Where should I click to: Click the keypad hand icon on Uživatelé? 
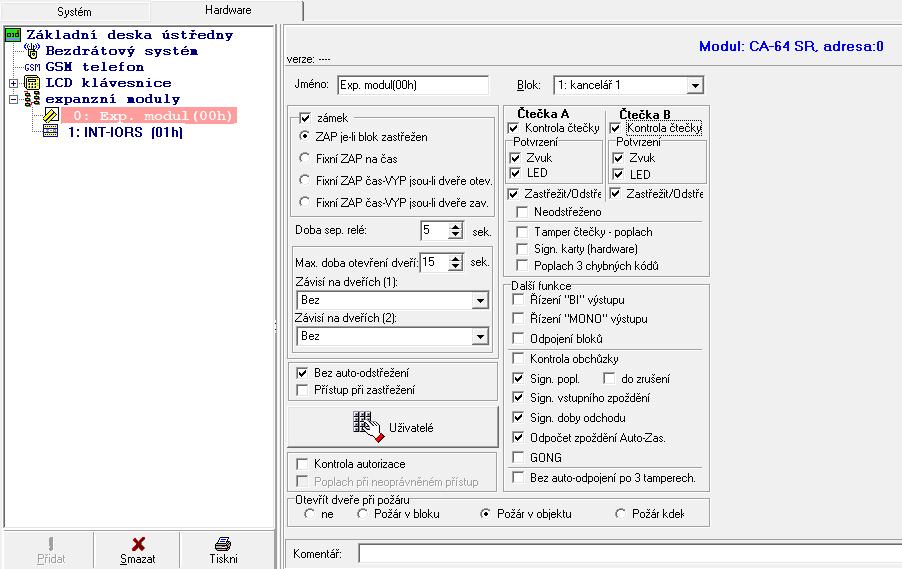click(x=368, y=426)
